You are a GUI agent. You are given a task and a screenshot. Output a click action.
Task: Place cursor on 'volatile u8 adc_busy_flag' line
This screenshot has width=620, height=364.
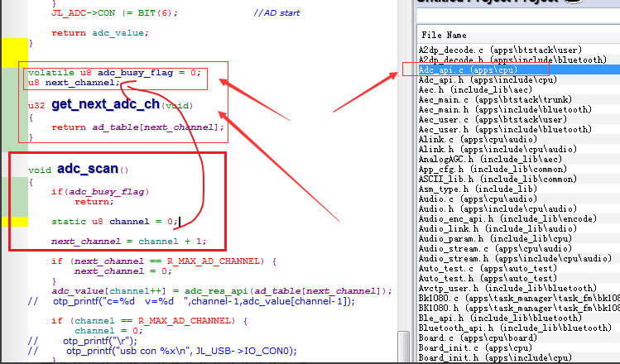[x=114, y=73]
